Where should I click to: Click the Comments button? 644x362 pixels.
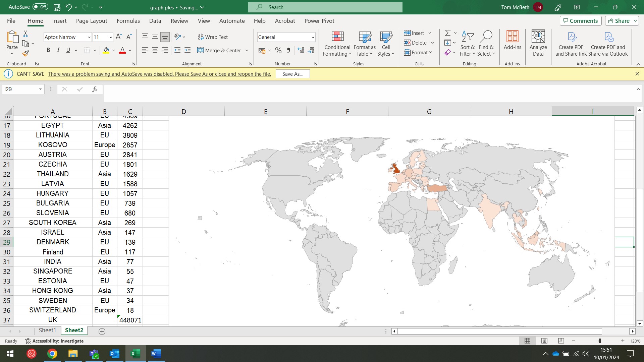(580, 21)
